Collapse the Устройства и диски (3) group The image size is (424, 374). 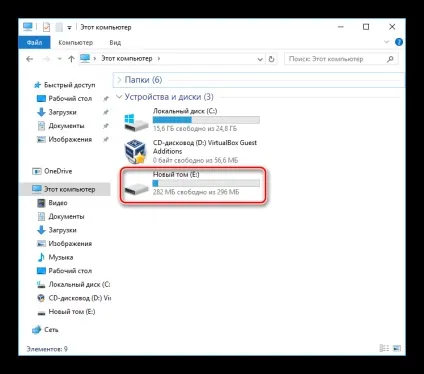pyautogui.click(x=119, y=97)
